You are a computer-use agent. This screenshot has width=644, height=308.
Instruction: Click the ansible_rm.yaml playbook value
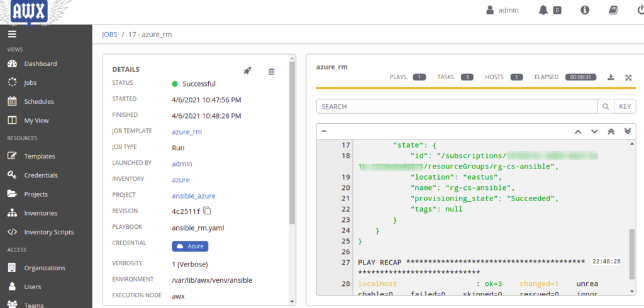click(x=198, y=228)
